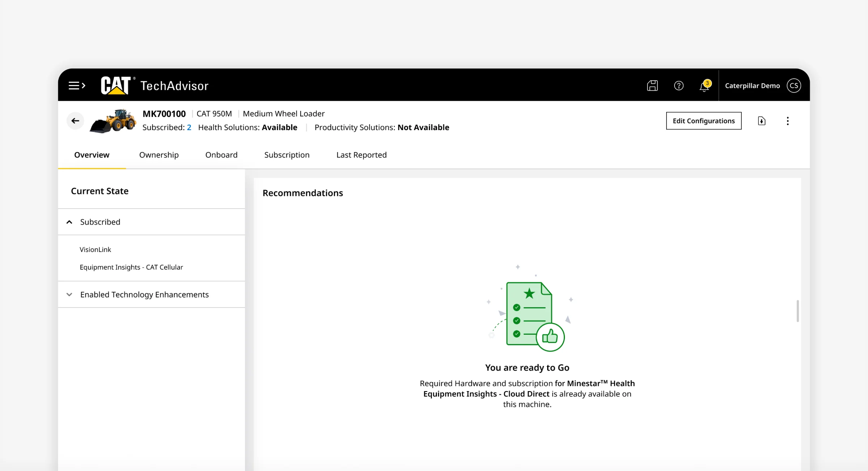Viewport: 868px width, 471px height.
Task: Select Equipment Insights - CAT Cellular item
Action: (131, 267)
